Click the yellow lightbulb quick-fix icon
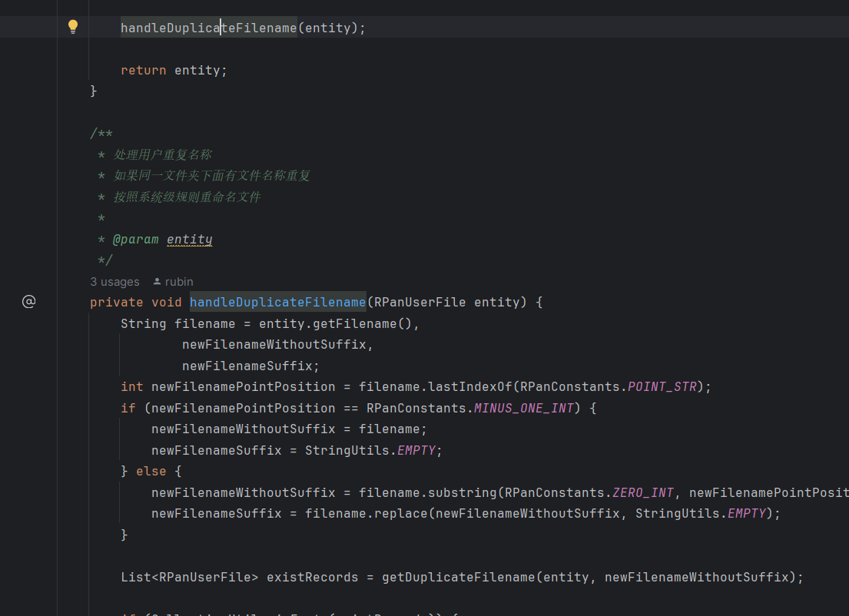This screenshot has width=849, height=616. (73, 27)
